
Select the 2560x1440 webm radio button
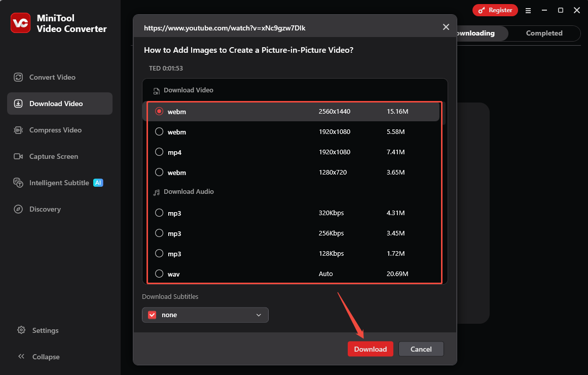point(159,112)
